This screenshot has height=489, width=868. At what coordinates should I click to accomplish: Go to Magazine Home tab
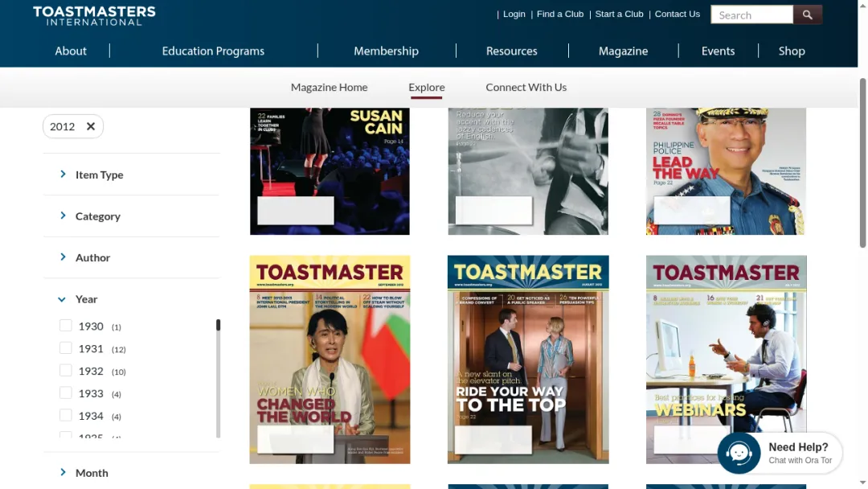point(330,87)
